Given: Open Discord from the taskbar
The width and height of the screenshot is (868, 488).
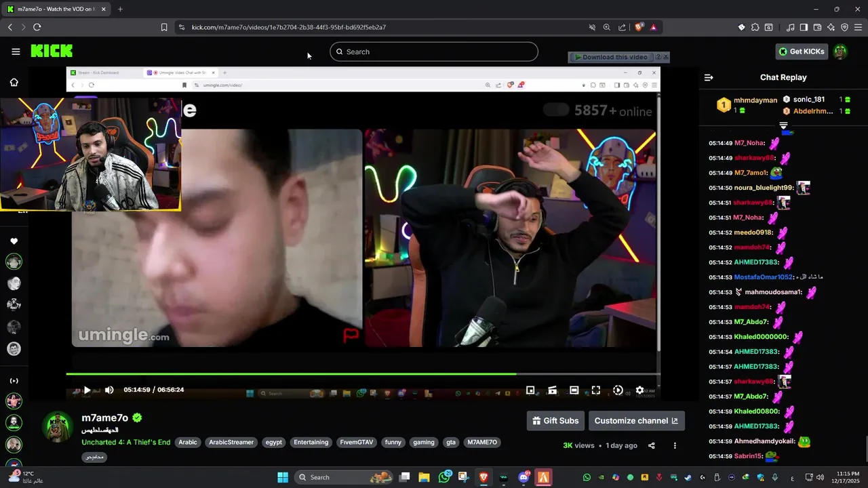Looking at the screenshot, I should click(x=524, y=477).
